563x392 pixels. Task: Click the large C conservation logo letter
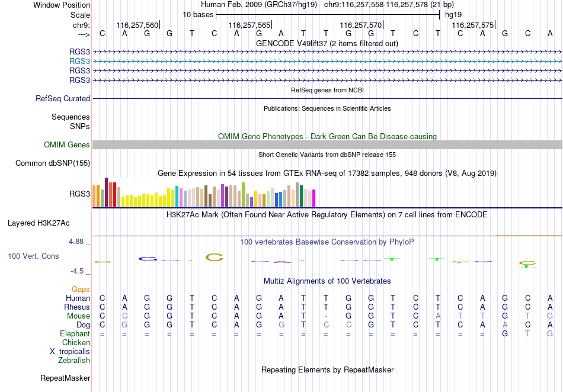215,257
